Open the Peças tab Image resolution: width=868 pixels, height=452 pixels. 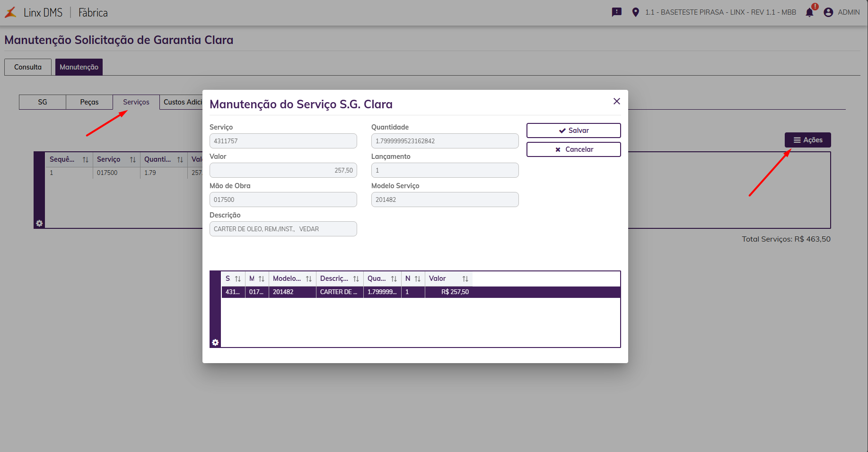click(89, 102)
